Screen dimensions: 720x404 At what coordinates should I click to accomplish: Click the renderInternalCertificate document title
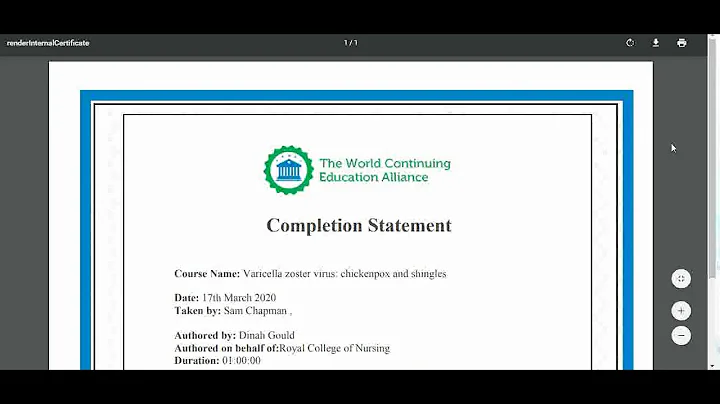point(48,43)
